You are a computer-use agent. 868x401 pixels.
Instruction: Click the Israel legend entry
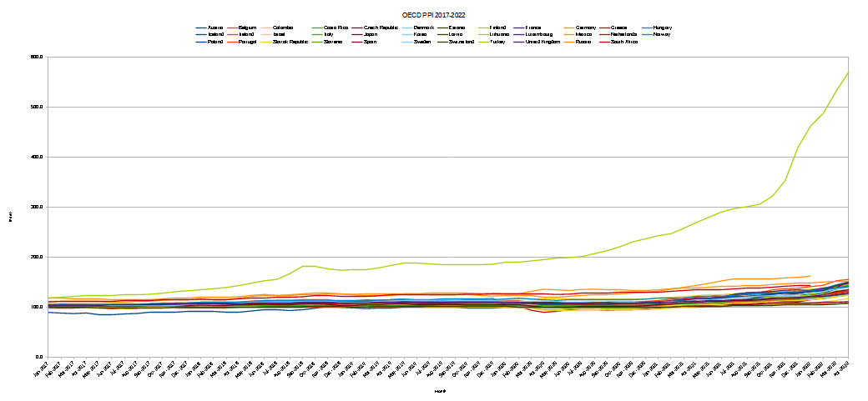[x=280, y=34]
